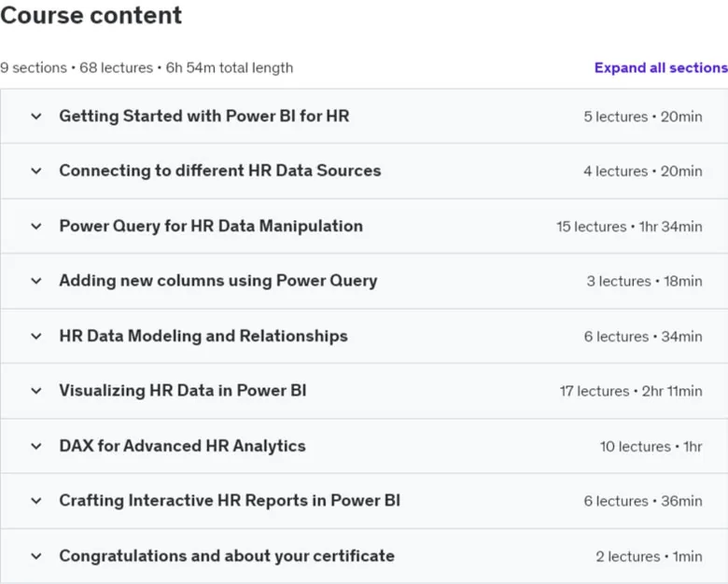Viewport: 728px width, 584px height.
Task: Open section title Adding new columns using Power Query
Action: point(218,281)
